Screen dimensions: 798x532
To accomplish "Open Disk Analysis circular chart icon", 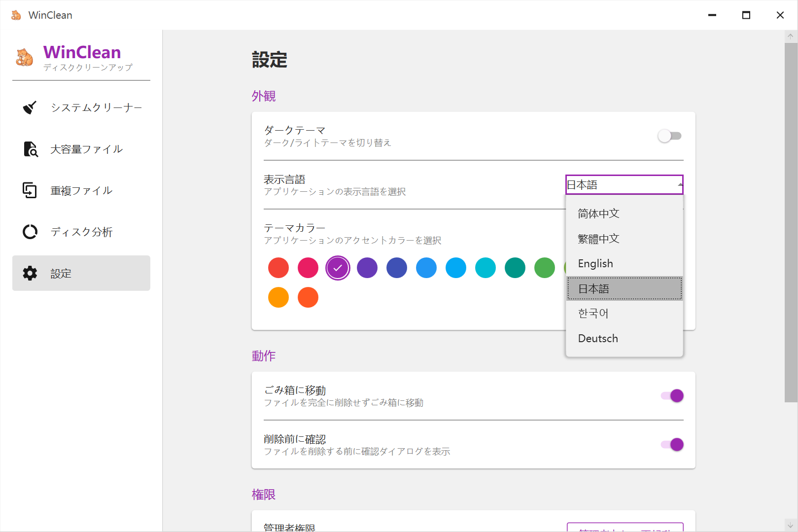I will click(x=30, y=232).
